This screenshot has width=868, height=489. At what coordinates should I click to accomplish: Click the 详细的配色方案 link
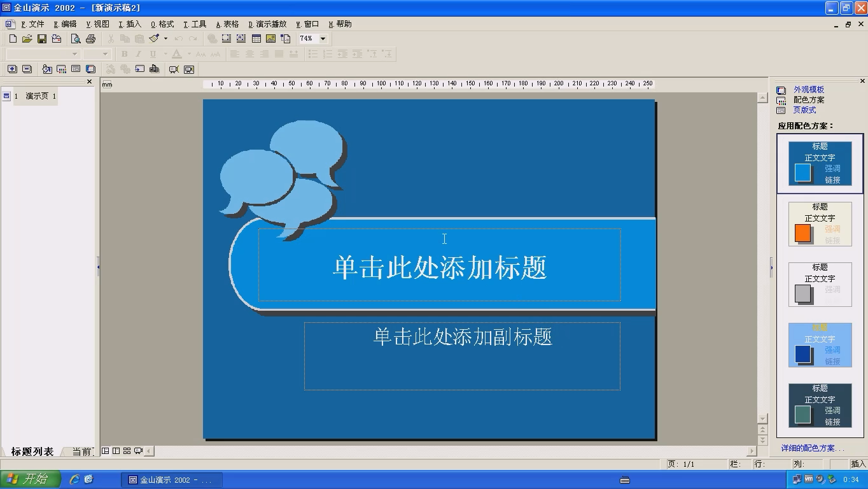(813, 448)
